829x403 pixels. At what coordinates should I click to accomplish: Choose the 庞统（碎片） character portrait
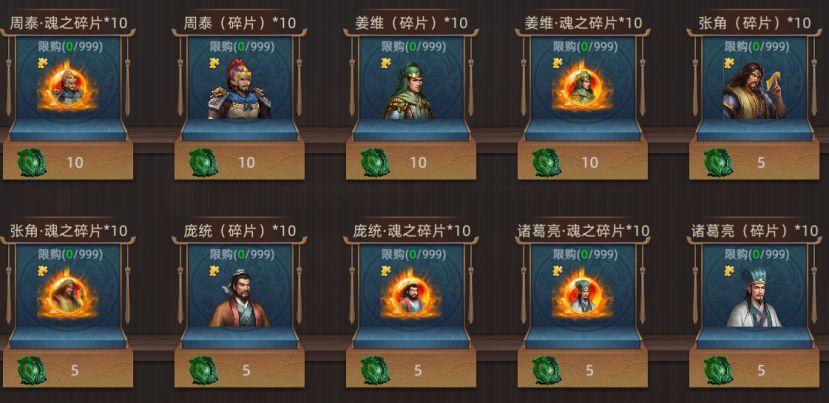tap(239, 299)
